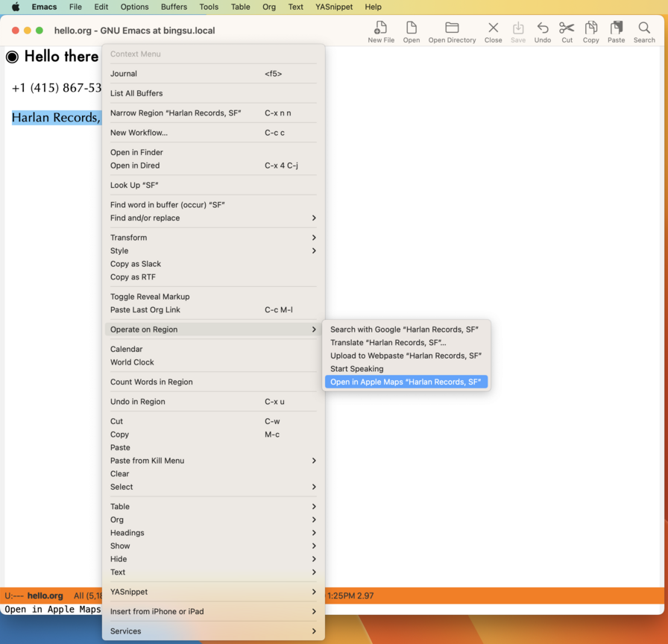Select Look Up "SF"
Viewport: 668px width, 644px height.
(x=213, y=185)
